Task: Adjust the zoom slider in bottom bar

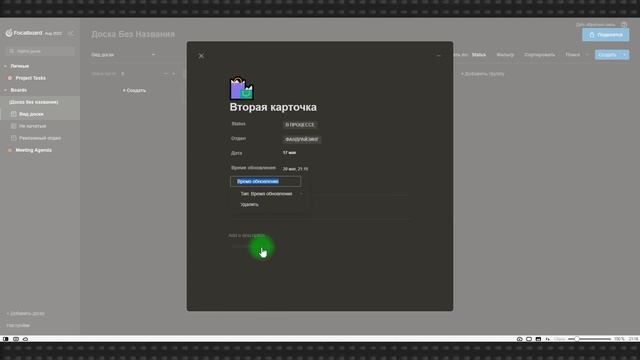Action: pyautogui.click(x=589, y=339)
